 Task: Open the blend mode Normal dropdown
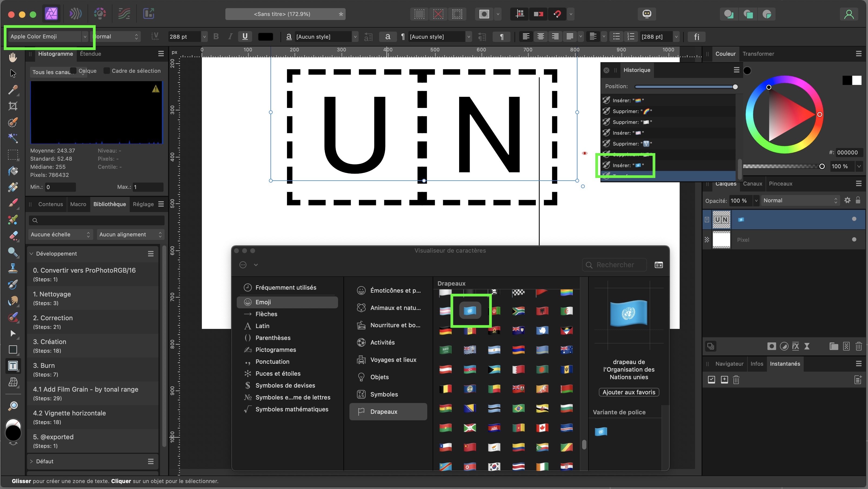click(x=801, y=200)
